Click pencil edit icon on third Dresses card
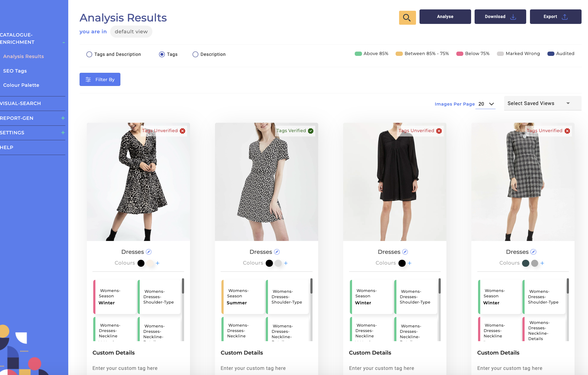The image size is (588, 375). 405,252
